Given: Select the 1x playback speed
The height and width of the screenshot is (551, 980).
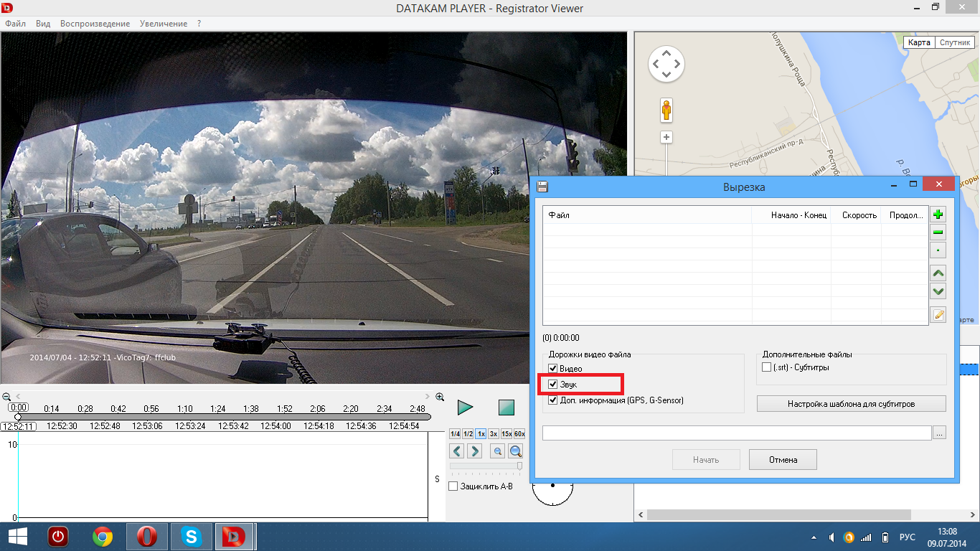Looking at the screenshot, I should 481,434.
